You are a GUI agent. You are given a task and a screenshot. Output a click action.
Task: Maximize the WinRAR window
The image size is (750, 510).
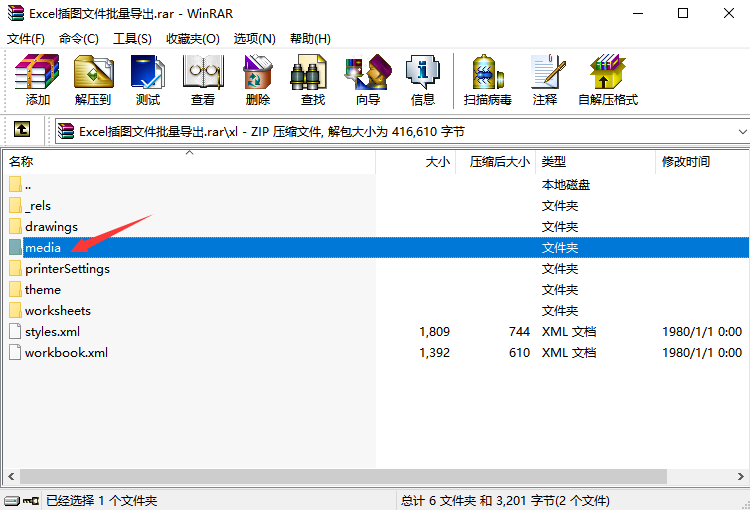(683, 13)
